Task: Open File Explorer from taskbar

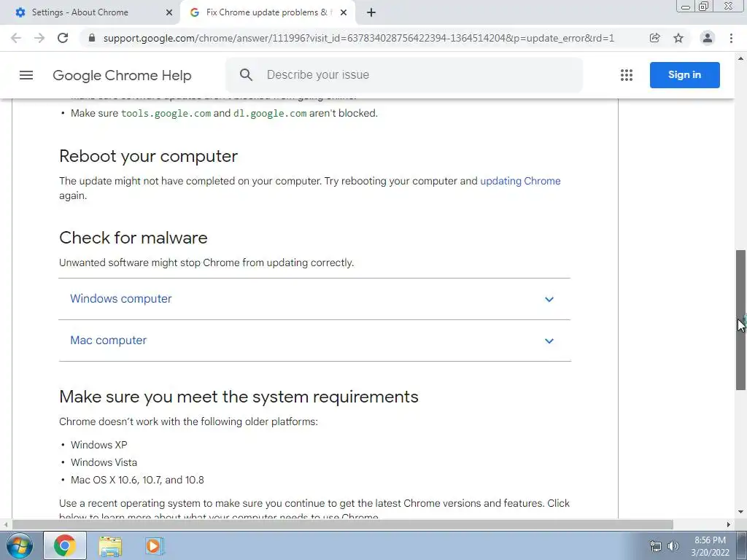Action: pos(110,546)
